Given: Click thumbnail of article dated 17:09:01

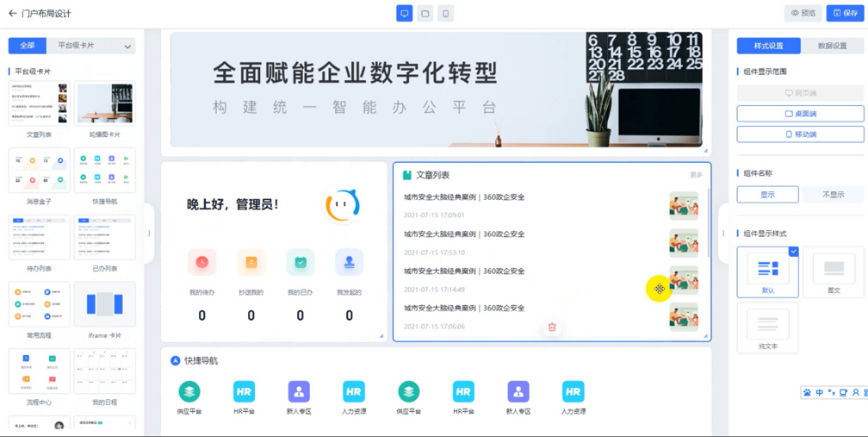Looking at the screenshot, I should tap(684, 205).
